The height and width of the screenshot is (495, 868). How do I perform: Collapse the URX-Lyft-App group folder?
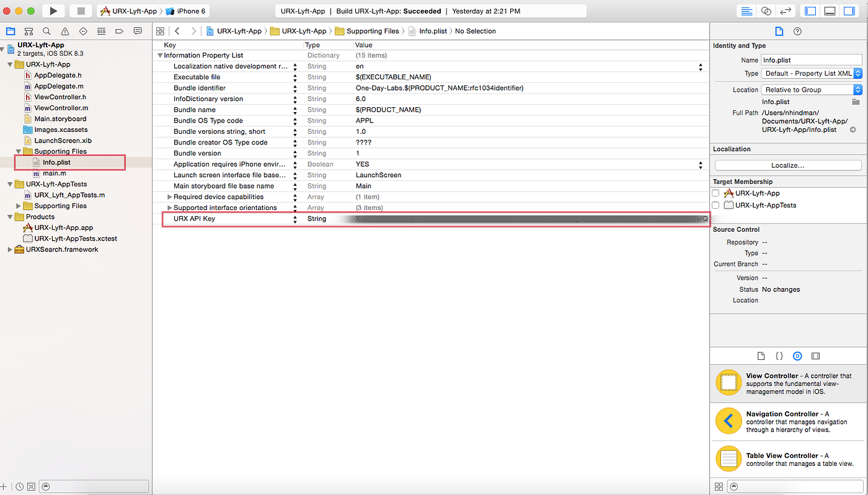pos(10,64)
